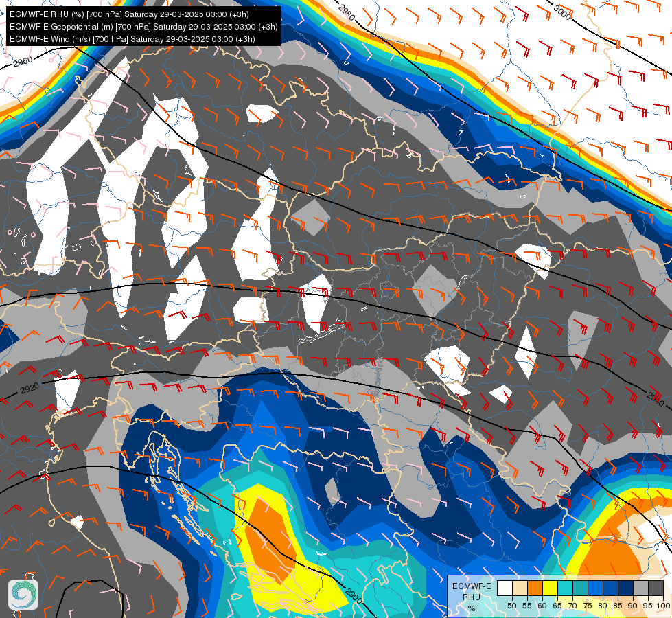Click the legend value 95
Viewport: 672px width, 618px height.
tap(648, 606)
